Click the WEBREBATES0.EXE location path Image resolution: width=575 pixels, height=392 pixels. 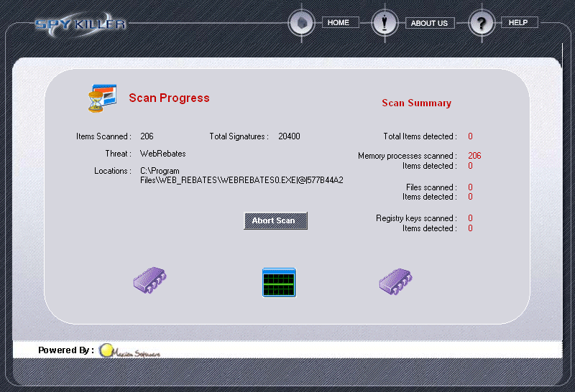pos(241,175)
